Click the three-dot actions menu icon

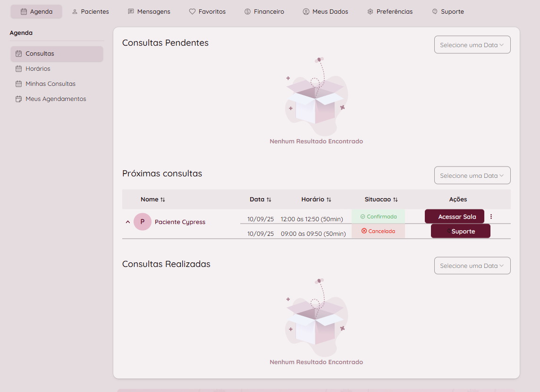(x=491, y=217)
